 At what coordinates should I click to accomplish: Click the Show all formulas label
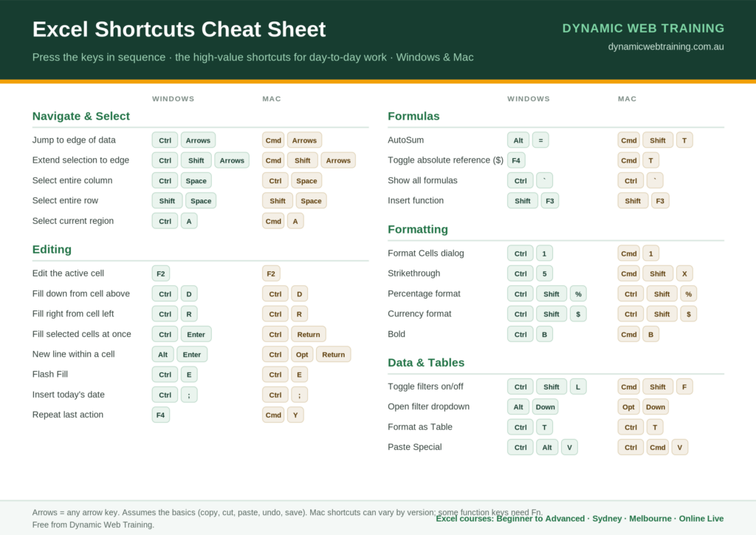(423, 180)
